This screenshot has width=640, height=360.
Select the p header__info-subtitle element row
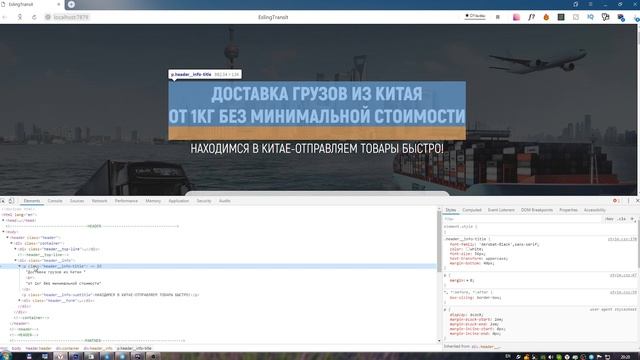point(111,295)
